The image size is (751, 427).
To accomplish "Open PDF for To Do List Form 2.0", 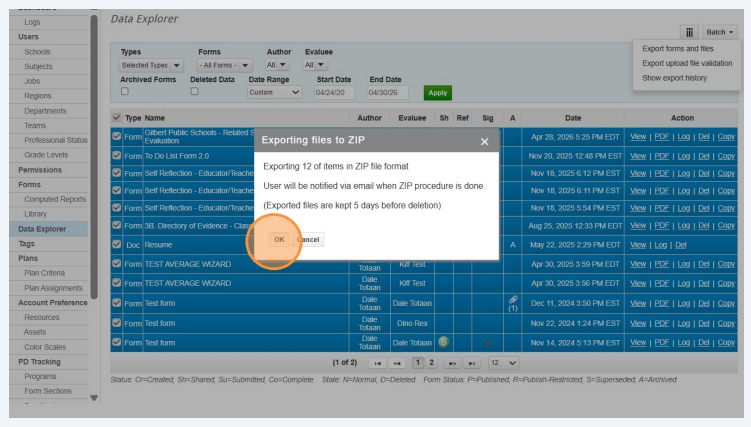I will tap(661, 156).
